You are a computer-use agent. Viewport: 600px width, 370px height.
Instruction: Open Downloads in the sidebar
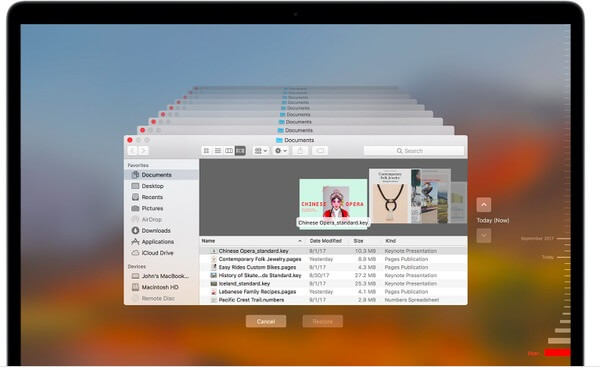[161, 231]
